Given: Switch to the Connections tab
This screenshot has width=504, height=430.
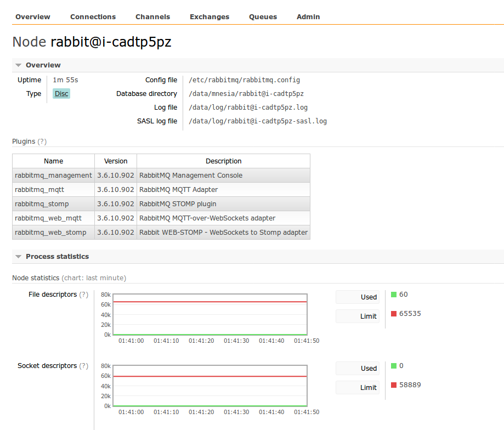Looking at the screenshot, I should coord(93,17).
